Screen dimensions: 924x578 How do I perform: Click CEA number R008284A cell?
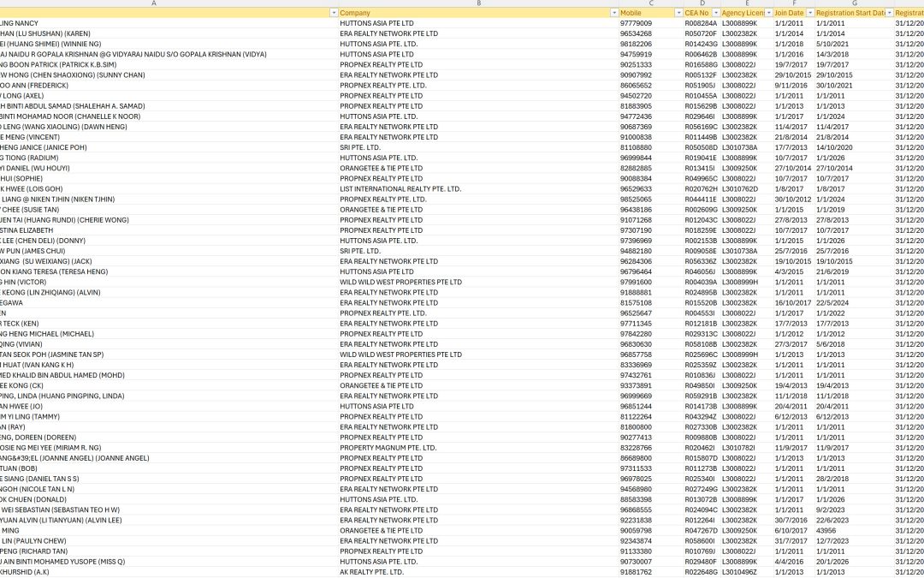pyautogui.click(x=701, y=23)
